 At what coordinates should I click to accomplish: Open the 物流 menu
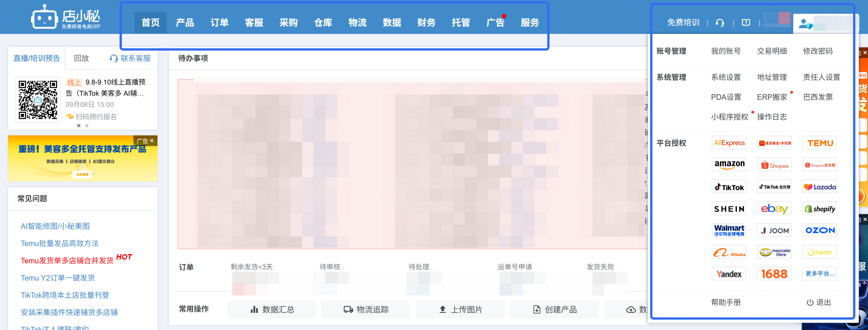point(357,23)
